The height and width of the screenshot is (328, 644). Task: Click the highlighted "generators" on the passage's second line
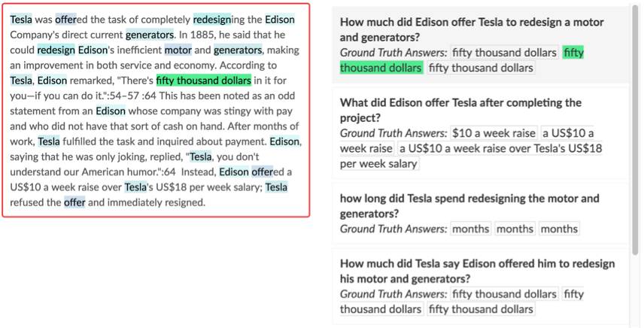pos(150,35)
